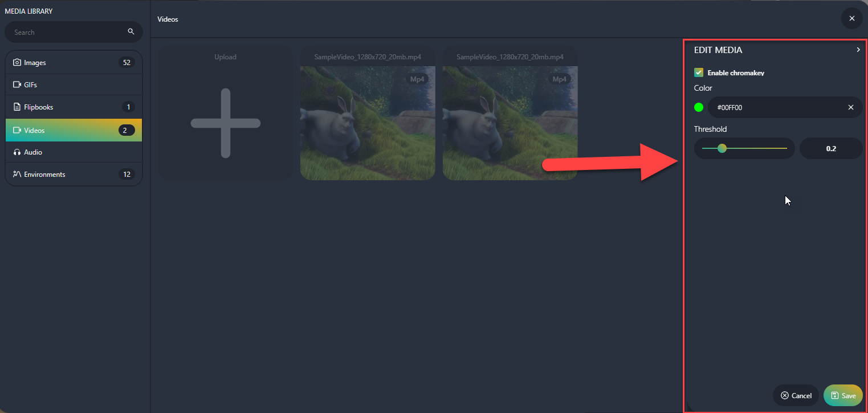Click the Audio headphones icon
Image resolution: width=868 pixels, height=413 pixels.
[x=17, y=152]
